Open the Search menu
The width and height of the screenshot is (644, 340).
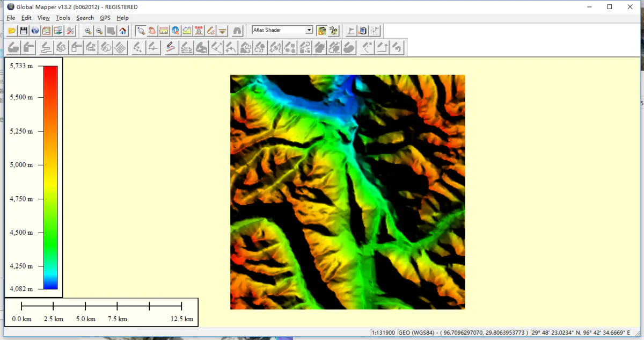[x=85, y=18]
